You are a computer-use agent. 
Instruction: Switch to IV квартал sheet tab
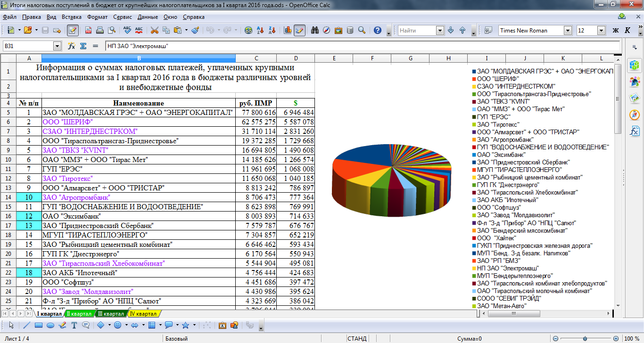pyautogui.click(x=143, y=314)
